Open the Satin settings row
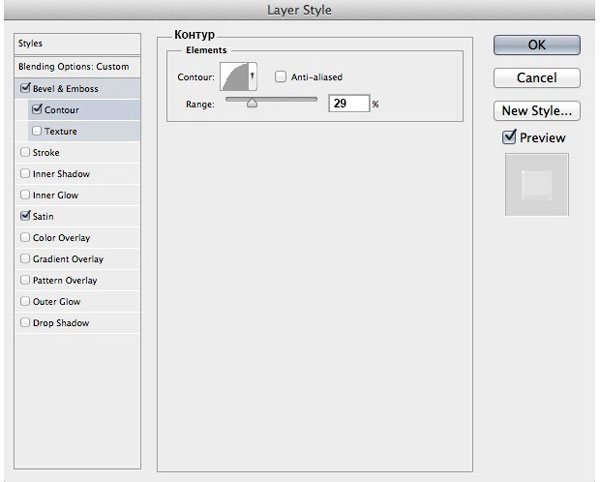Image resolution: width=600 pixels, height=482 pixels. [x=77, y=217]
